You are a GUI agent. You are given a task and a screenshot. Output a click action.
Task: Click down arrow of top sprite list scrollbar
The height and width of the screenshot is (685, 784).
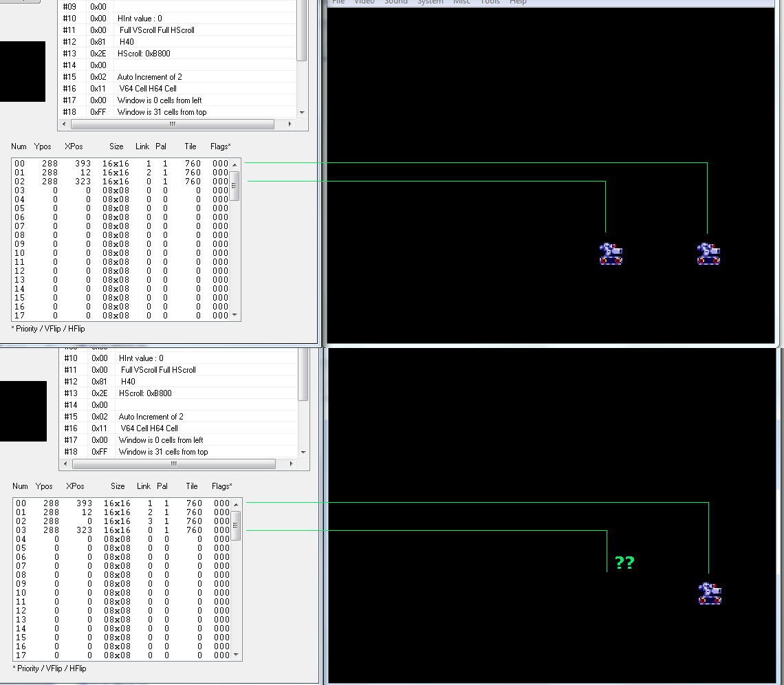tap(235, 316)
